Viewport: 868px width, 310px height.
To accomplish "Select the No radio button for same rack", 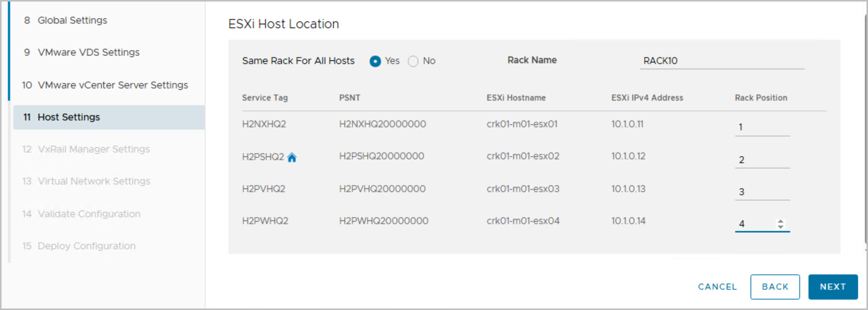I will tap(413, 61).
